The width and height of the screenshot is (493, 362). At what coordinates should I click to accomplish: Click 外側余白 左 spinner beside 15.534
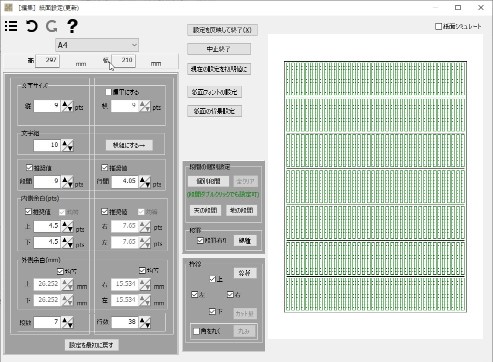tap(145, 300)
